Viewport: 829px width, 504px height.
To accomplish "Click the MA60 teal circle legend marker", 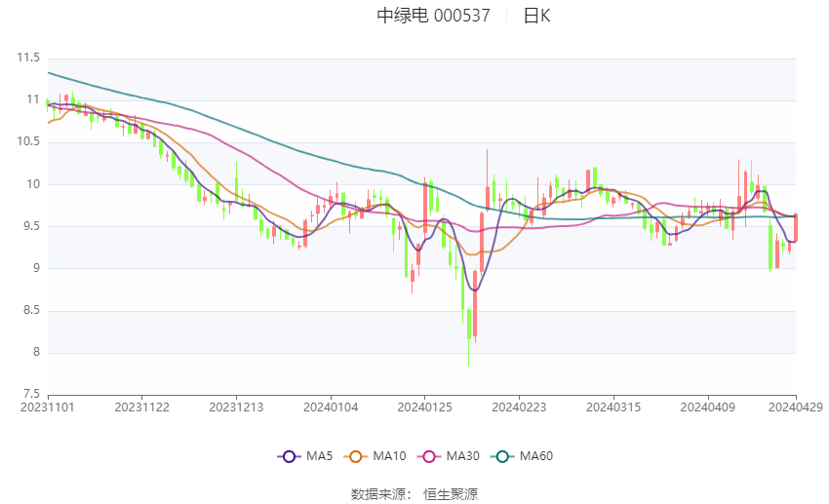I will 501,455.
